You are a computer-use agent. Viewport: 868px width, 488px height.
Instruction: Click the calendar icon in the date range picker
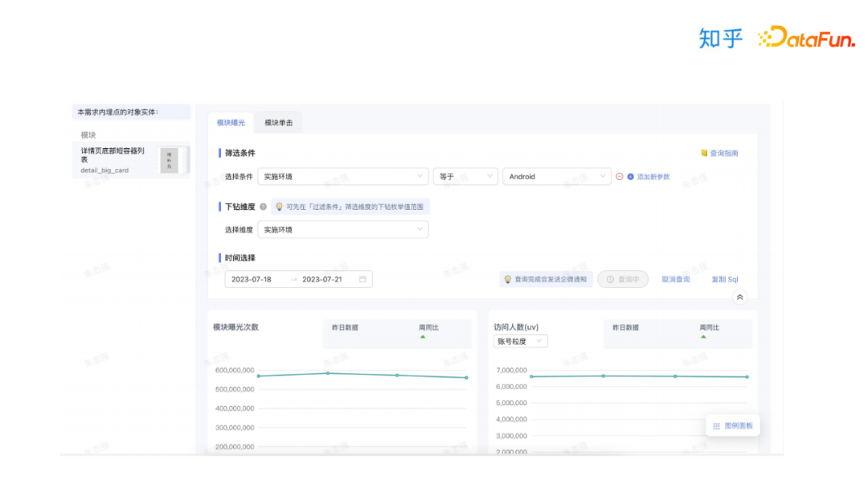tap(362, 279)
